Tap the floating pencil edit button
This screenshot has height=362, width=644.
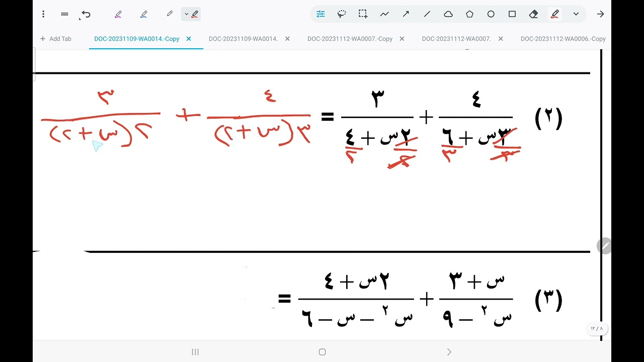[x=604, y=245]
